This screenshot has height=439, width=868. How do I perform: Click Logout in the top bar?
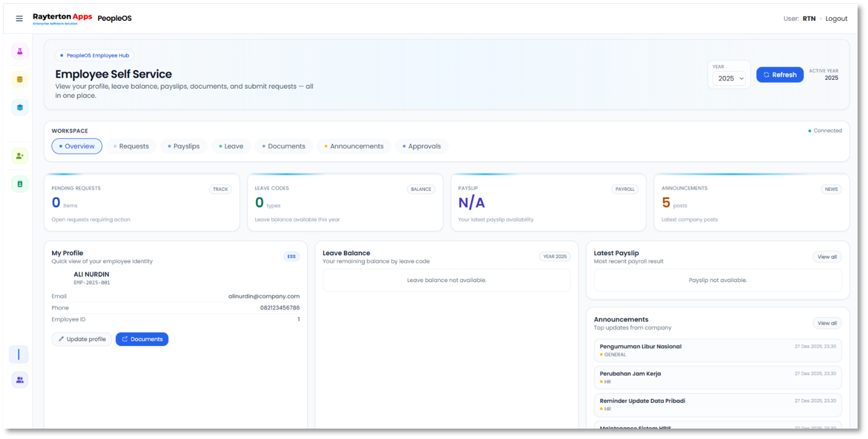(836, 19)
